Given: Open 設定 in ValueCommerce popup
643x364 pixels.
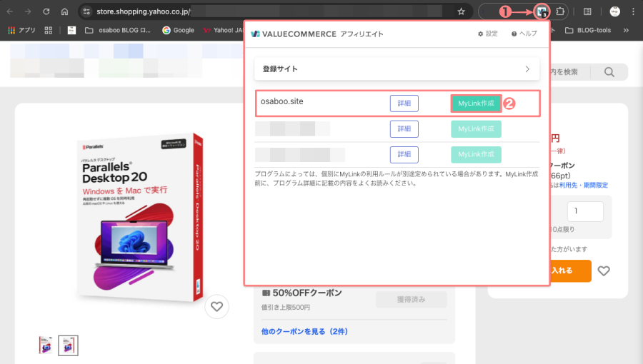Looking at the screenshot, I should [x=487, y=34].
